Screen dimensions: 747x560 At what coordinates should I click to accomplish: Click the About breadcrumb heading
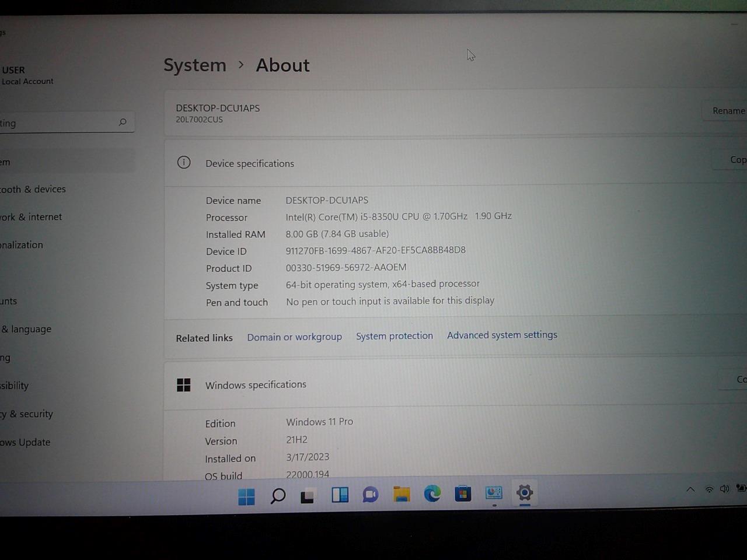tap(282, 65)
